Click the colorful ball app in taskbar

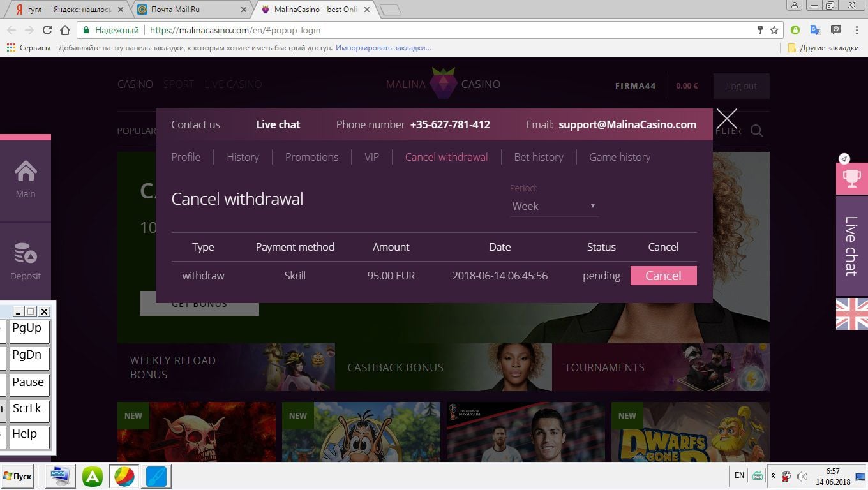click(x=124, y=477)
